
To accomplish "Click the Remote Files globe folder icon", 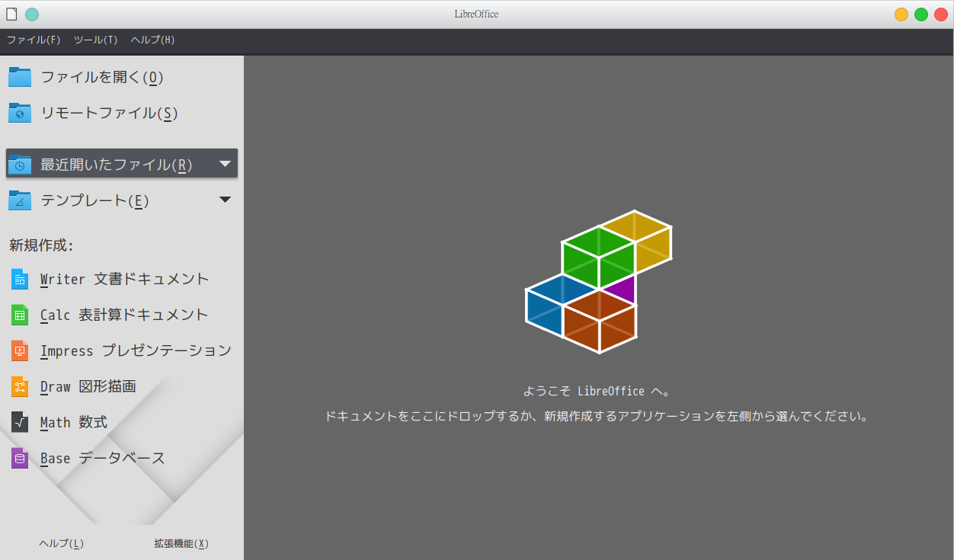I will (x=20, y=113).
